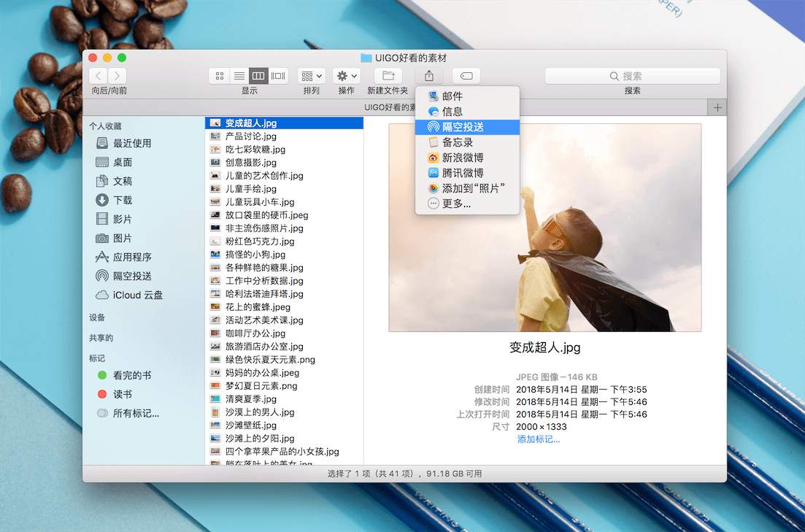Screen dimensions: 805x532
Task: Open 应用程序 in the sidebar
Action: tap(123, 258)
